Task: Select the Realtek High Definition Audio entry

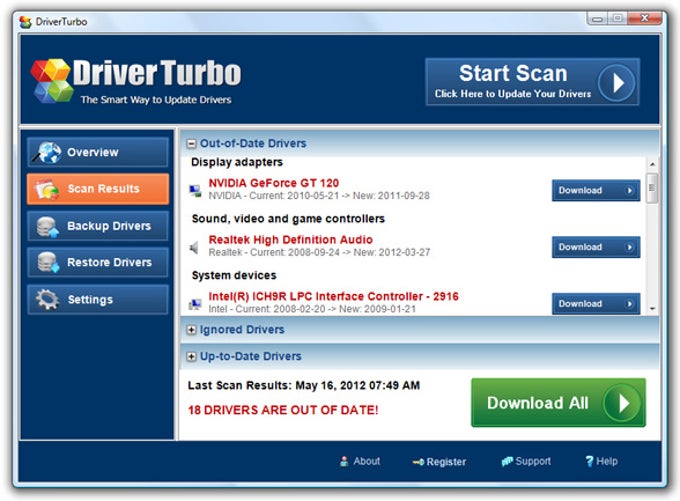Action: 291,240
